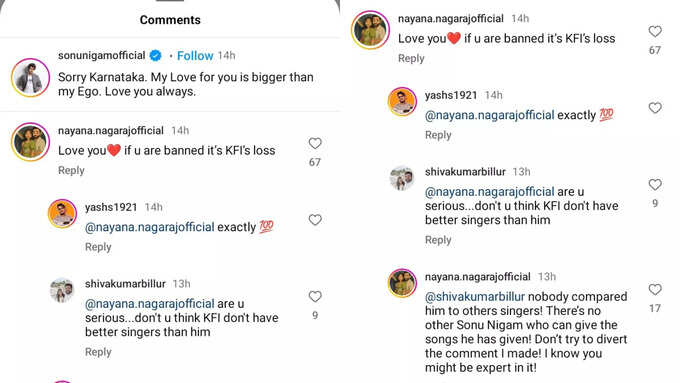Like yashs1921's 'exactly' reply in left panel
680x383 pixels.
(315, 220)
